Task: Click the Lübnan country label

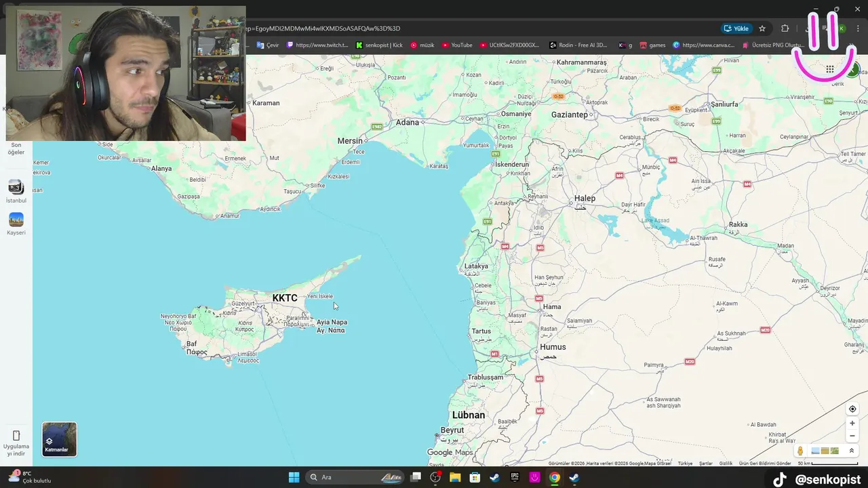Action: coord(469,415)
